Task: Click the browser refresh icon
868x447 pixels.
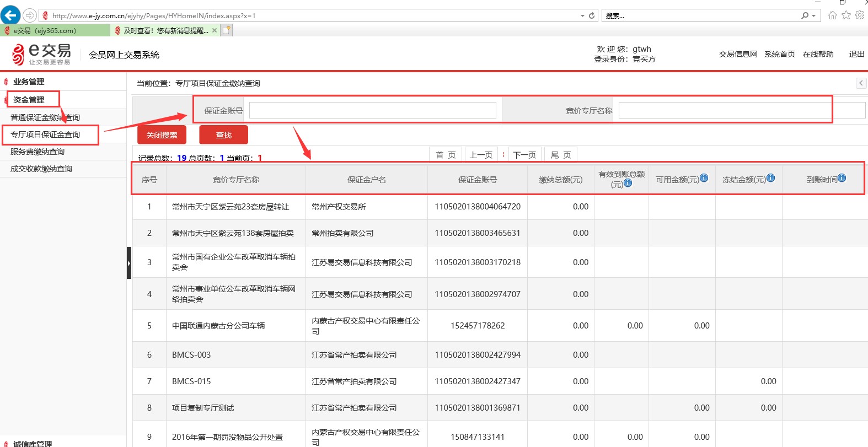Action: [x=592, y=15]
